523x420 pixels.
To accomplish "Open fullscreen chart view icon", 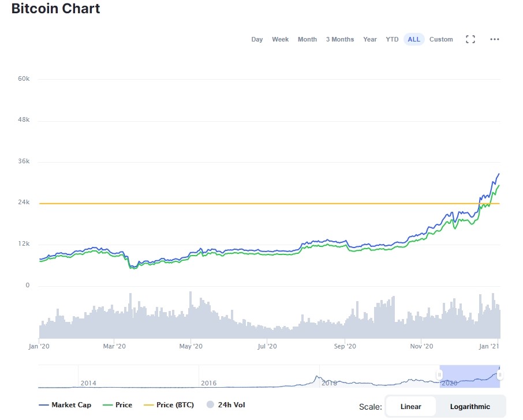I will (470, 39).
